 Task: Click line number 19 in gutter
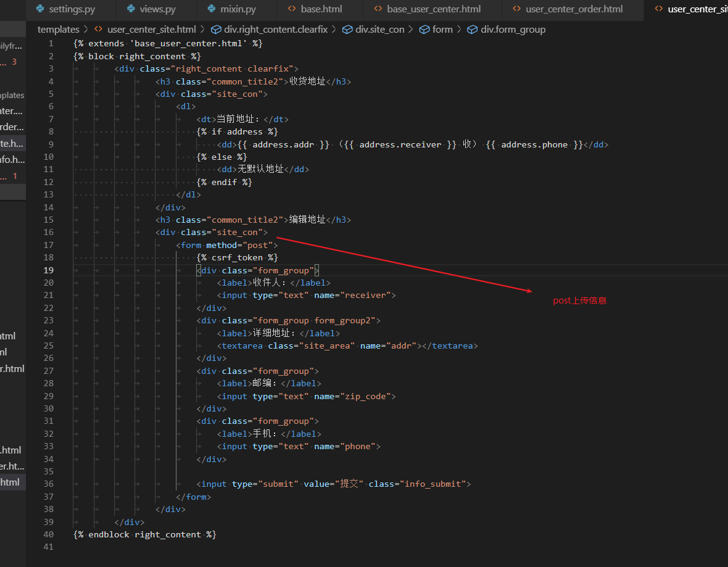[49, 270]
